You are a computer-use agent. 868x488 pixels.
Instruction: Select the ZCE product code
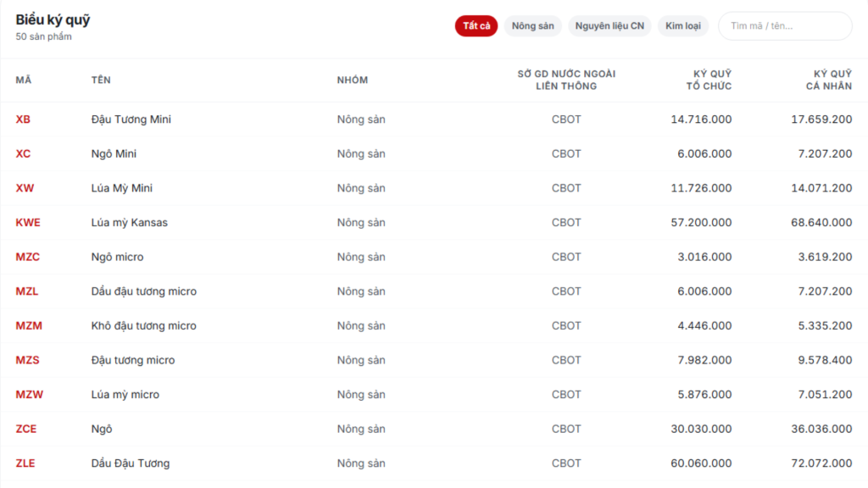click(x=26, y=429)
